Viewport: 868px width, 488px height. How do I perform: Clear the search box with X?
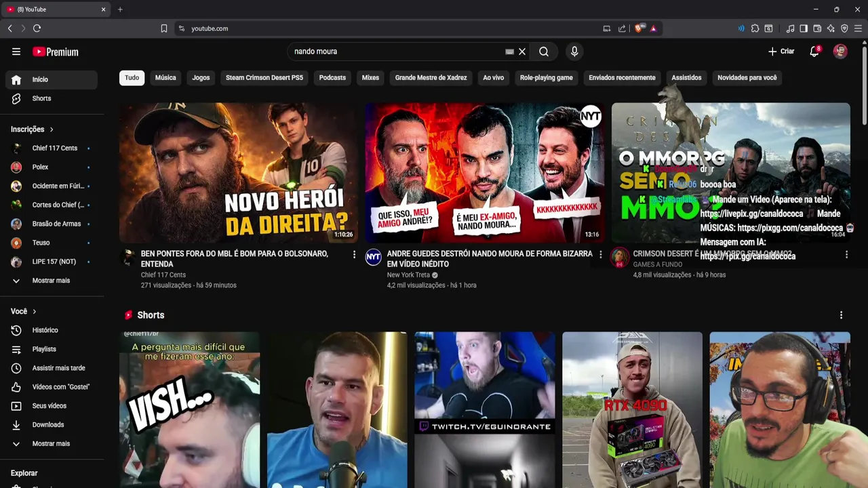(x=522, y=52)
